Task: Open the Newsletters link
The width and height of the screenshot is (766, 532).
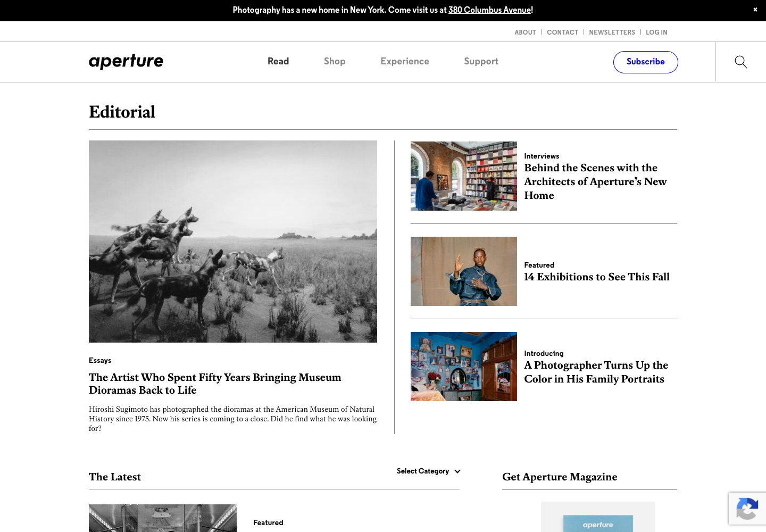Action: point(612,32)
